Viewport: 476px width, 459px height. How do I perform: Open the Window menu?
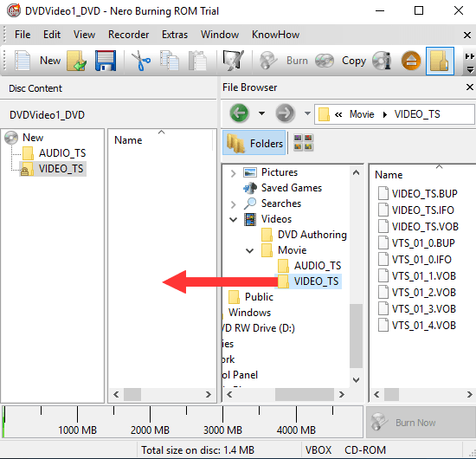(x=220, y=35)
